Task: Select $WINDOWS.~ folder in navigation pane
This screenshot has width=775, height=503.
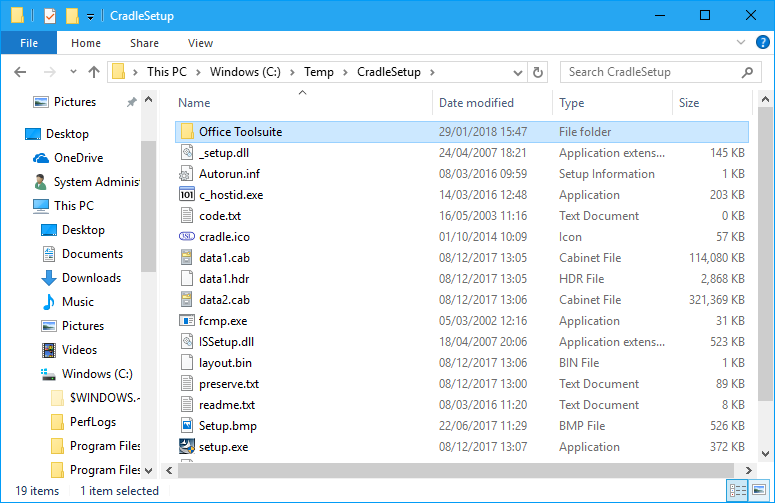Action: 105,398
